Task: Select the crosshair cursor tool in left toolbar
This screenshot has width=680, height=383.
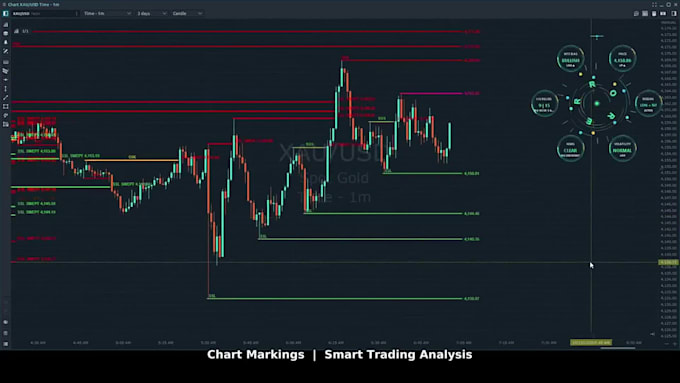Action: 6,80
